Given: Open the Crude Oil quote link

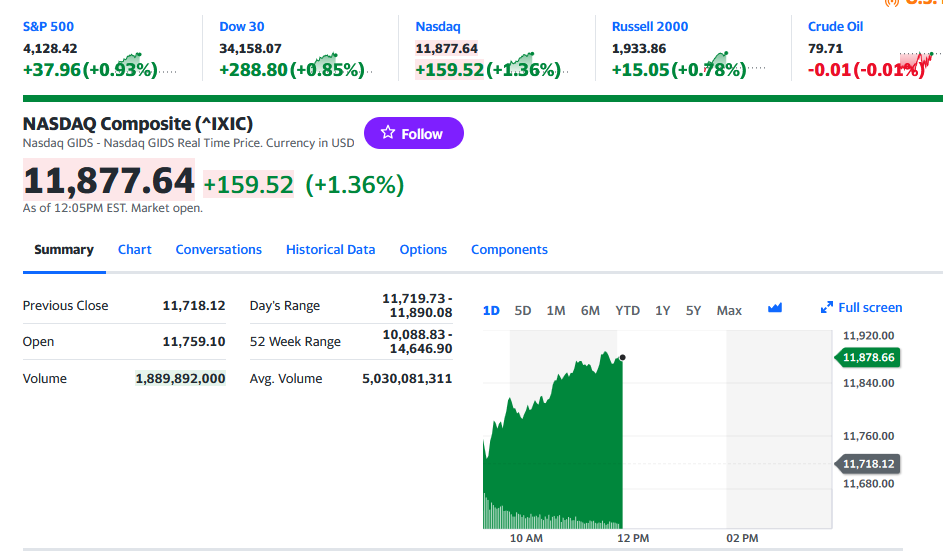Looking at the screenshot, I should 835,26.
